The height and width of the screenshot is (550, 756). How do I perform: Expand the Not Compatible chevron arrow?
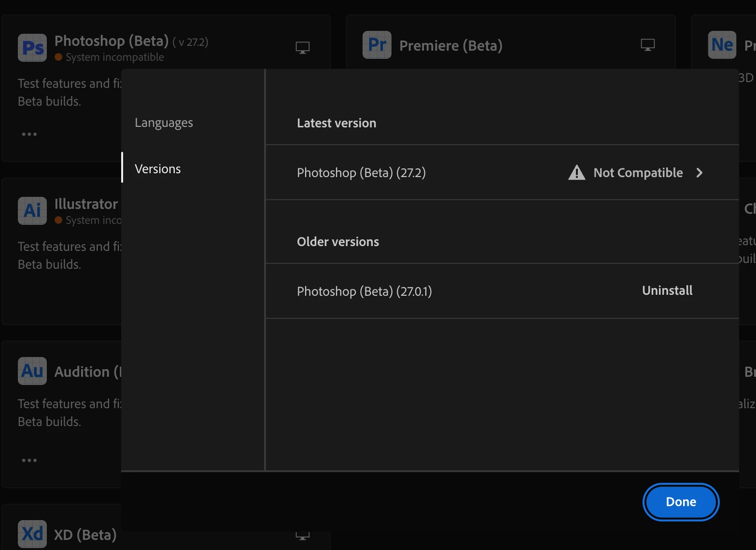[700, 173]
